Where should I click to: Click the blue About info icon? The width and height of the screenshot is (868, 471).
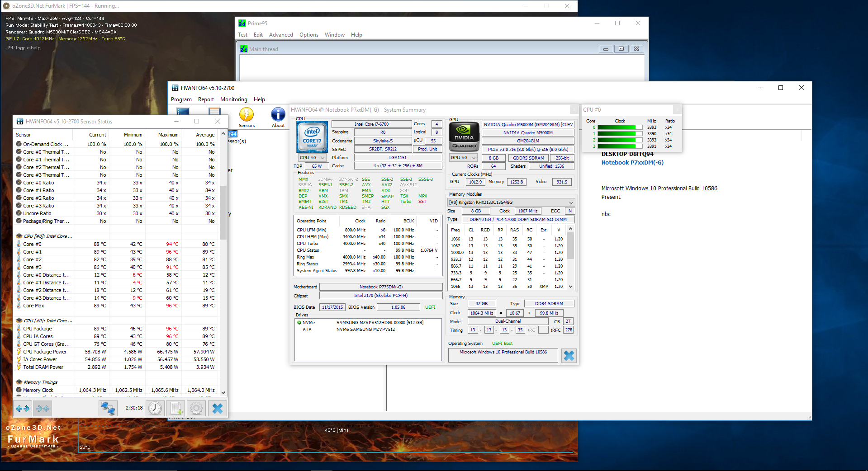[278, 114]
